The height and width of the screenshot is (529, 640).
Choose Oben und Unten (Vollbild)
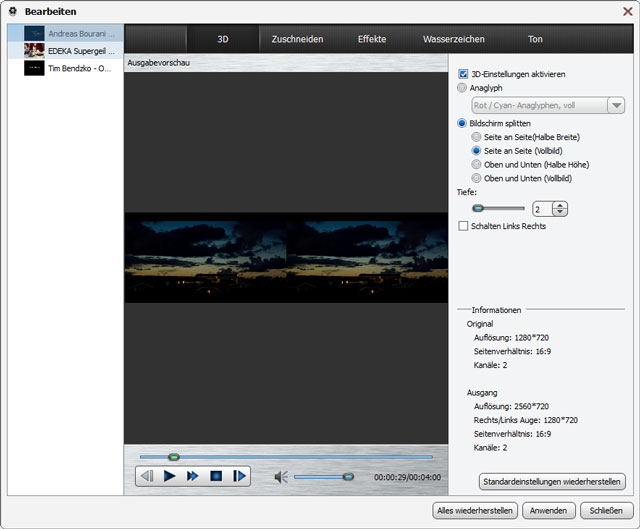[x=476, y=178]
